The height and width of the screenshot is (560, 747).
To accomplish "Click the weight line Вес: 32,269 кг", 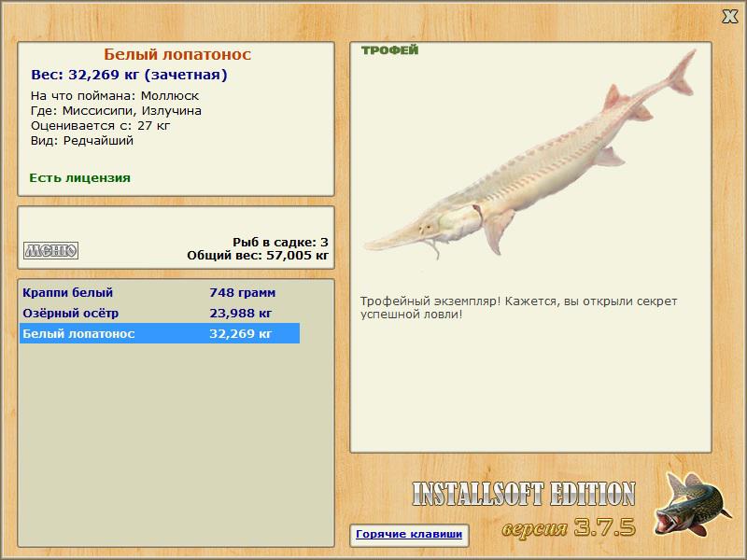I will [129, 75].
